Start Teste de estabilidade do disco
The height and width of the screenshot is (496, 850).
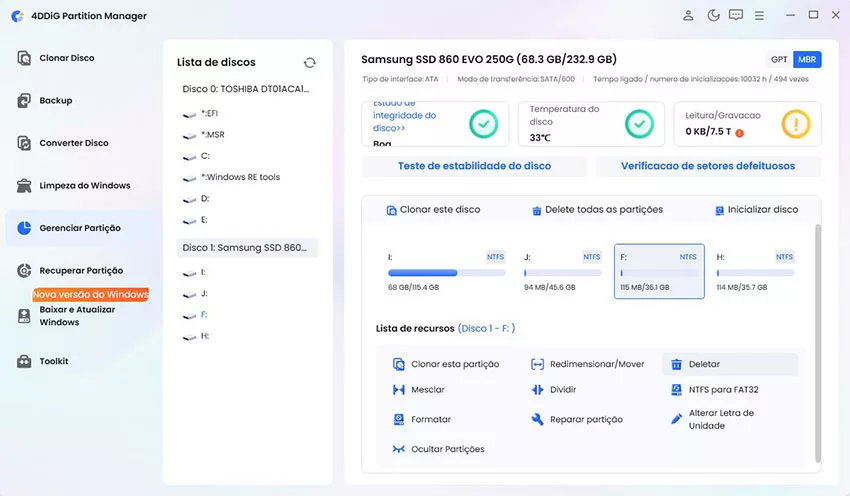474,166
